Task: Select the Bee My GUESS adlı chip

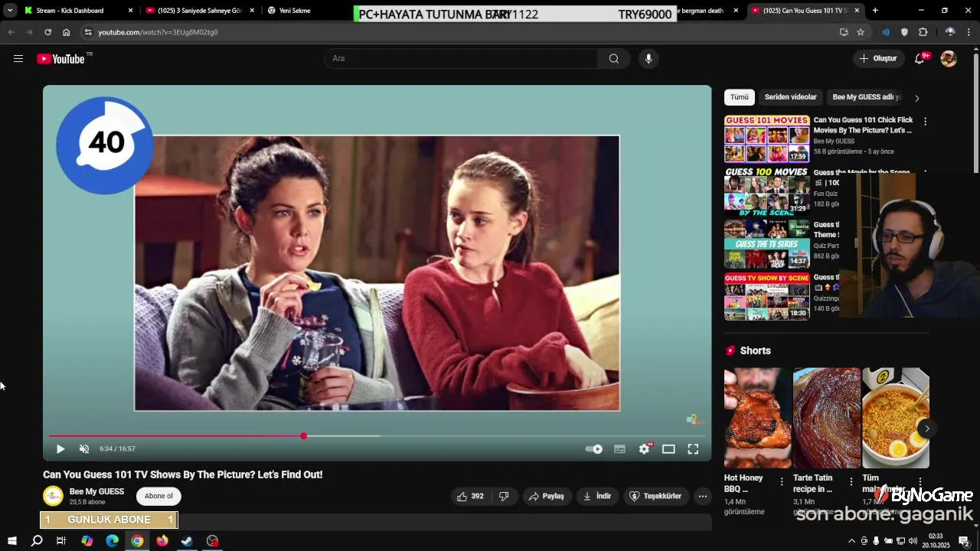Action: click(x=867, y=97)
